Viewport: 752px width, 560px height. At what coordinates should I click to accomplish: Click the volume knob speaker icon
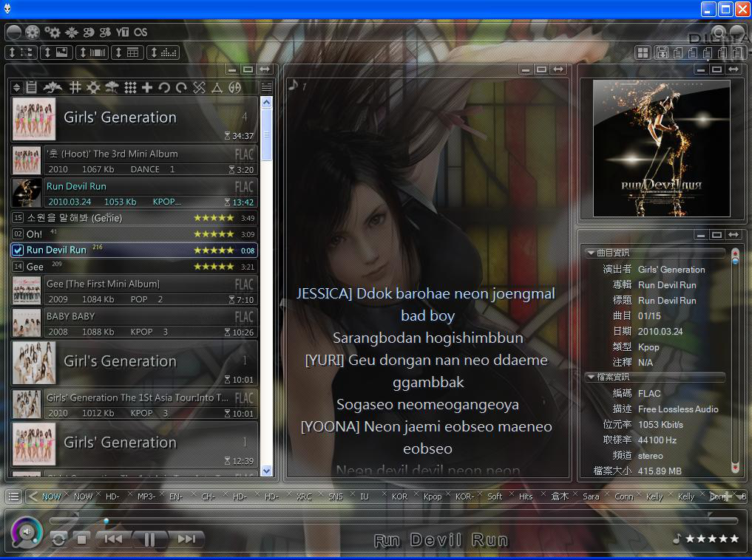point(27,532)
